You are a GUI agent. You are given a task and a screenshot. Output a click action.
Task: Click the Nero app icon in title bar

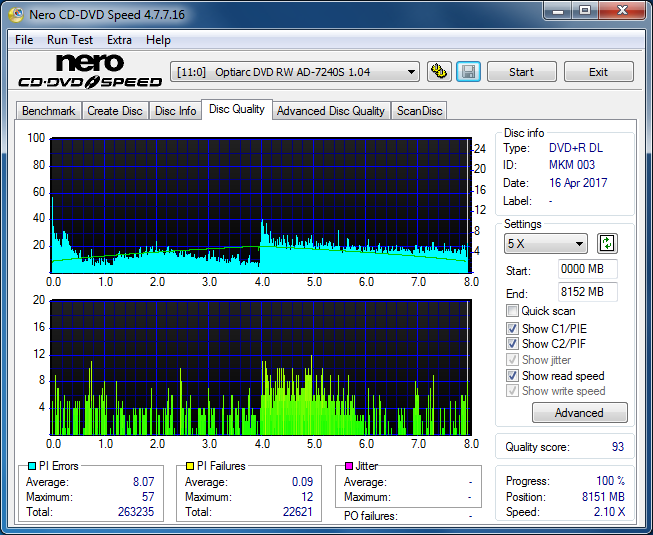pos(16,15)
